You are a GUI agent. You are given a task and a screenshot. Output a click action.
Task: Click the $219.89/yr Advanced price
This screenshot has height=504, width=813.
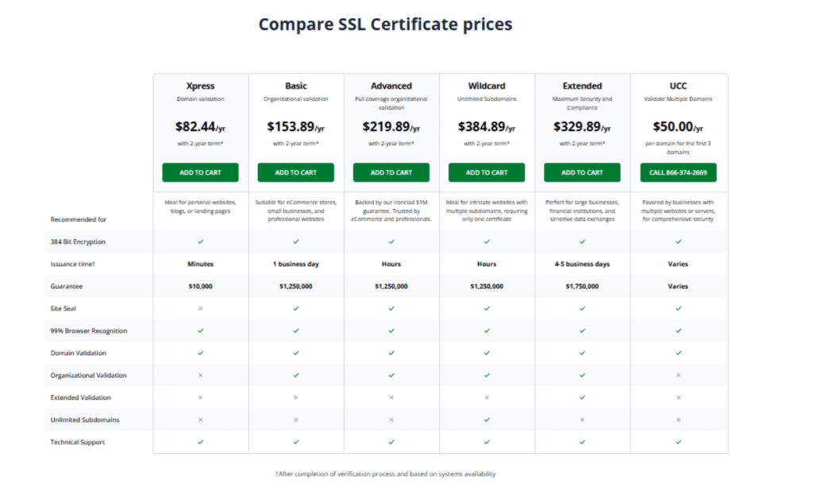coord(391,126)
